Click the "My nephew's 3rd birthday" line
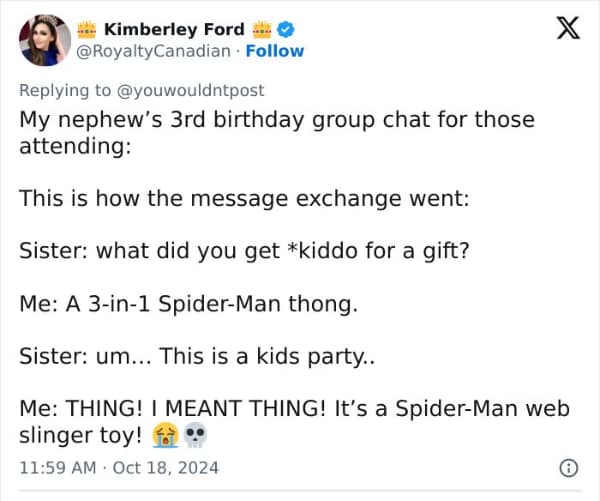Viewport: 600px width, 501px height. [277, 120]
